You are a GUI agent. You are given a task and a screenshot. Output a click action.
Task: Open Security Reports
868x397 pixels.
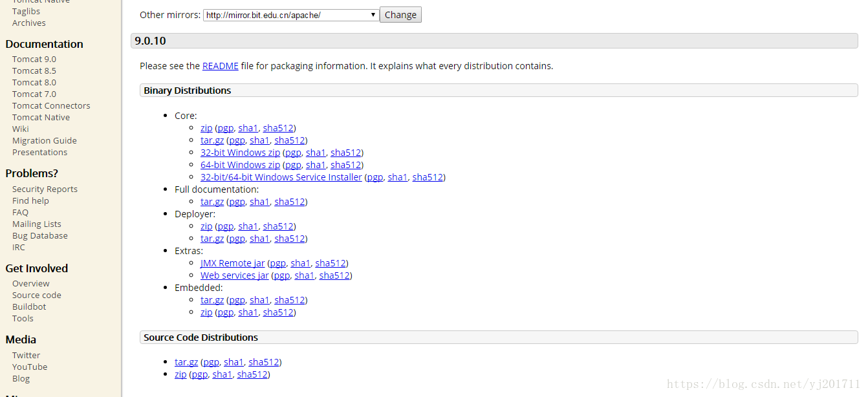pyautogui.click(x=45, y=189)
